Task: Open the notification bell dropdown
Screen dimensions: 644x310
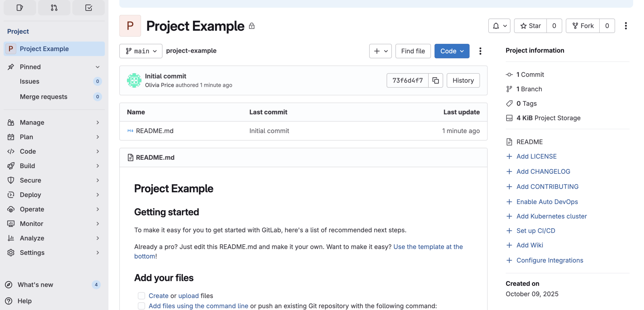Action: [499, 26]
